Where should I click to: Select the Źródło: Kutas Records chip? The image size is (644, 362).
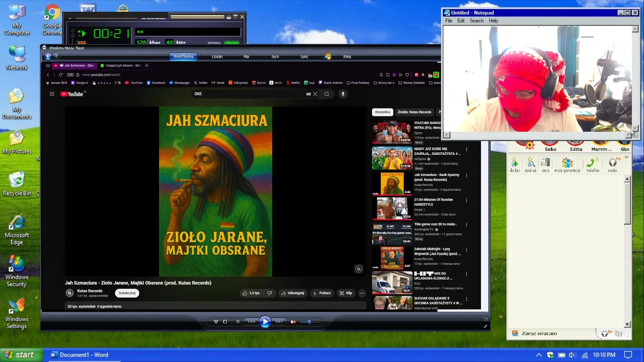(x=415, y=112)
